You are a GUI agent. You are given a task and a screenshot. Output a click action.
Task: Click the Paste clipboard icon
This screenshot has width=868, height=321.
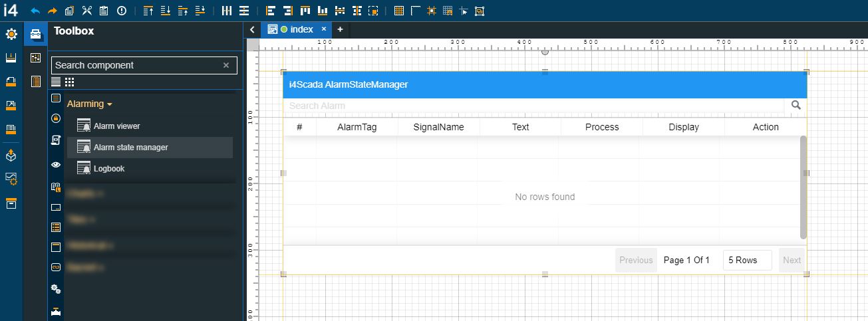(x=104, y=11)
